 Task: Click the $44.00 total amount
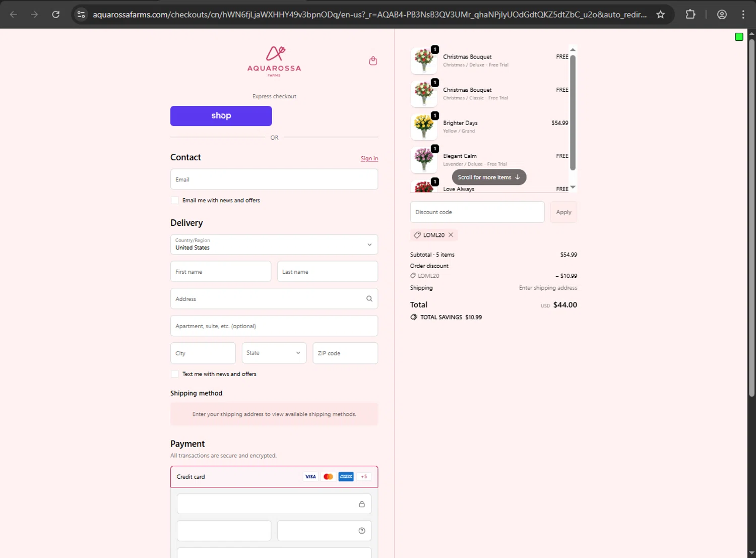coord(565,305)
